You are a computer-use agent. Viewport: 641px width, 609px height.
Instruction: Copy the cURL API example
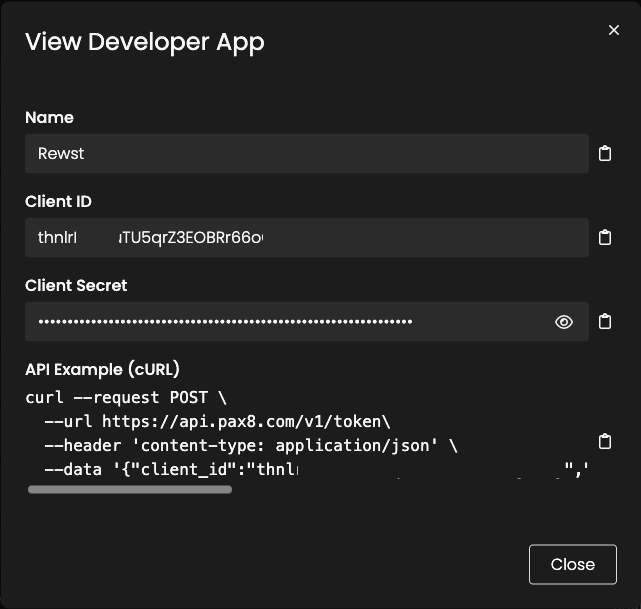tap(604, 442)
